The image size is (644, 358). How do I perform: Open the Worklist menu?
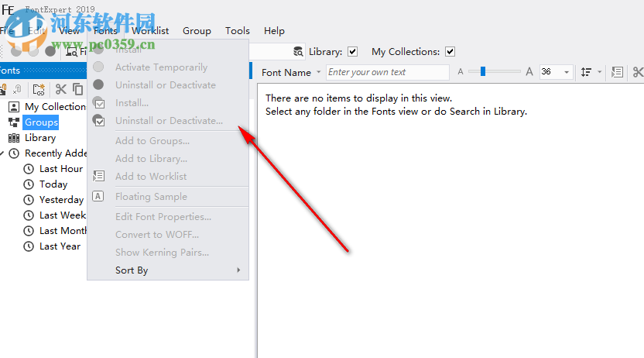click(150, 31)
